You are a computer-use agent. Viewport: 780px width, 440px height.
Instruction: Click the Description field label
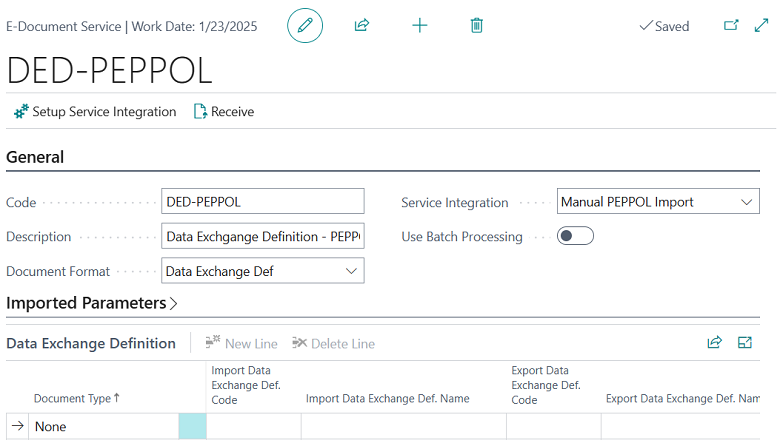[x=38, y=237]
